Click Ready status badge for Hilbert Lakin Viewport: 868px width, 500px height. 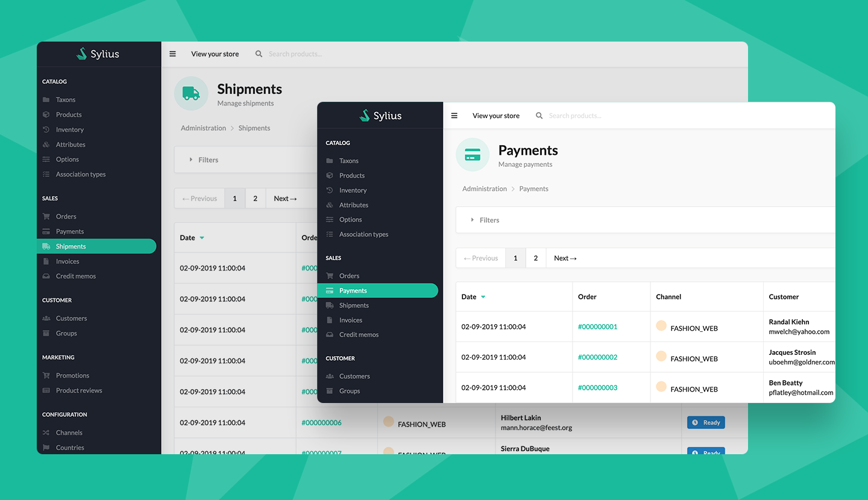[706, 422]
